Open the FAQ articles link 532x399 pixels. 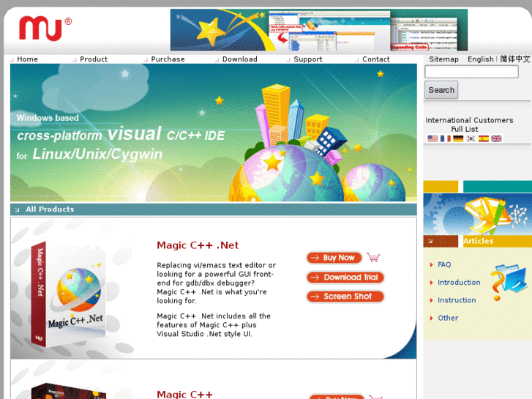coord(444,264)
